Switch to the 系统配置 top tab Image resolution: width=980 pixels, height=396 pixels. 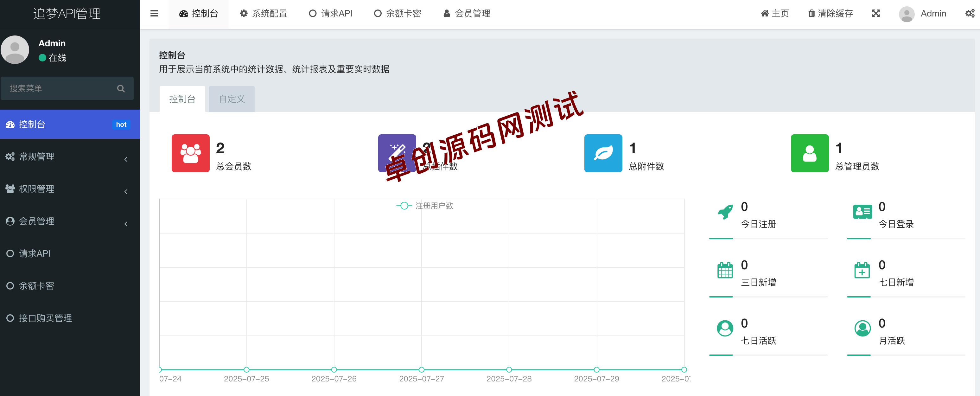263,14
